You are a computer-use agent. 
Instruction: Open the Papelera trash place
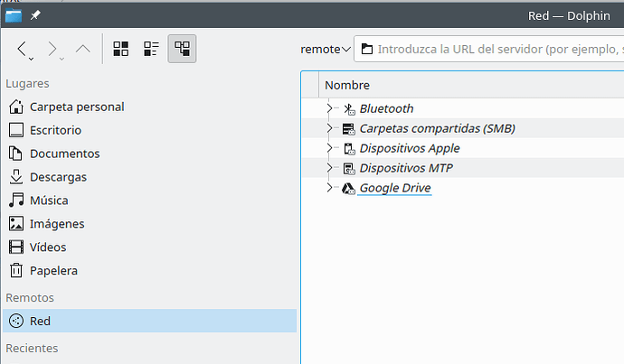coord(53,270)
